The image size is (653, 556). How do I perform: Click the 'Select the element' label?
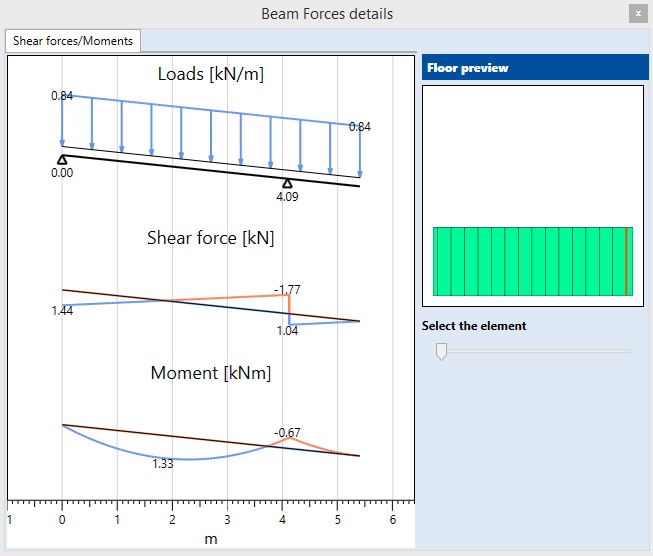pyautogui.click(x=474, y=326)
